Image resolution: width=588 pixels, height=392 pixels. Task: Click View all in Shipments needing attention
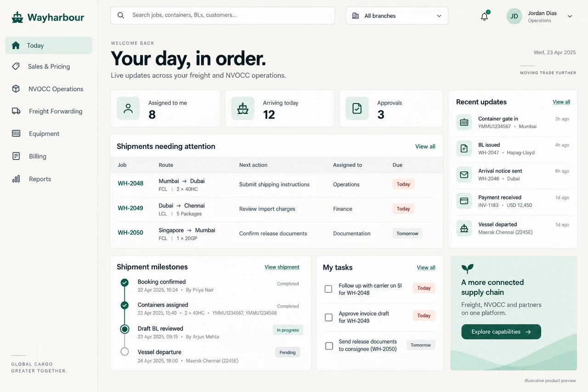tap(425, 147)
